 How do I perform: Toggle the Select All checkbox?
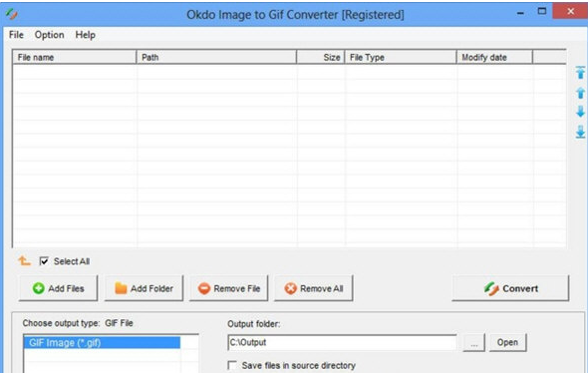click(x=44, y=260)
